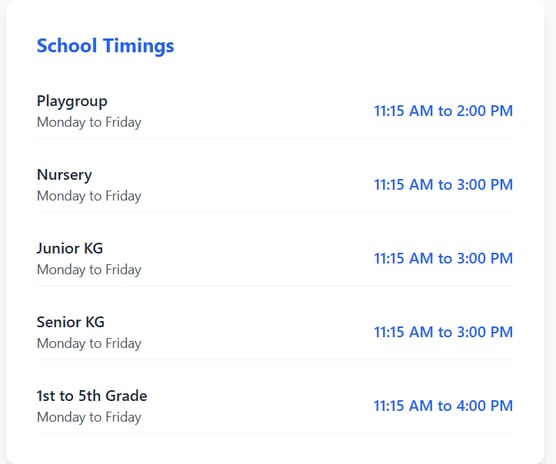Click Senior KG's 11:15 AM to 3:00 PM timing
This screenshot has height=464, width=556.
point(443,332)
